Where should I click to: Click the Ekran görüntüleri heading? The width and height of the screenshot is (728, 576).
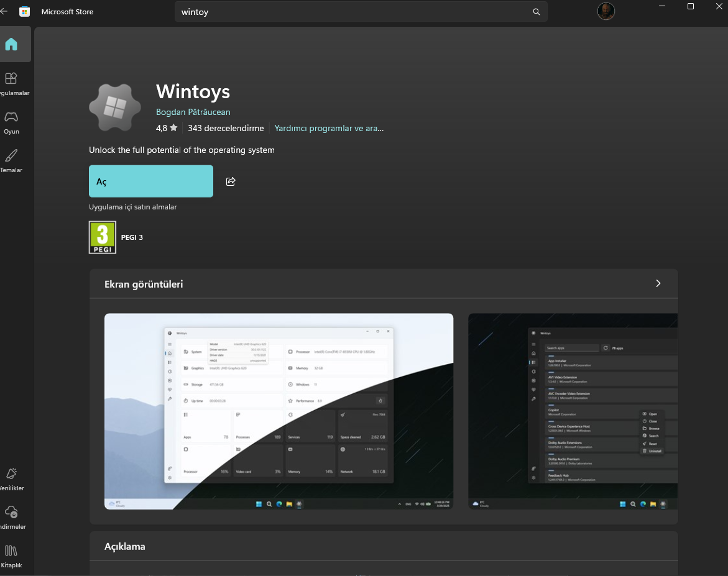pyautogui.click(x=144, y=284)
